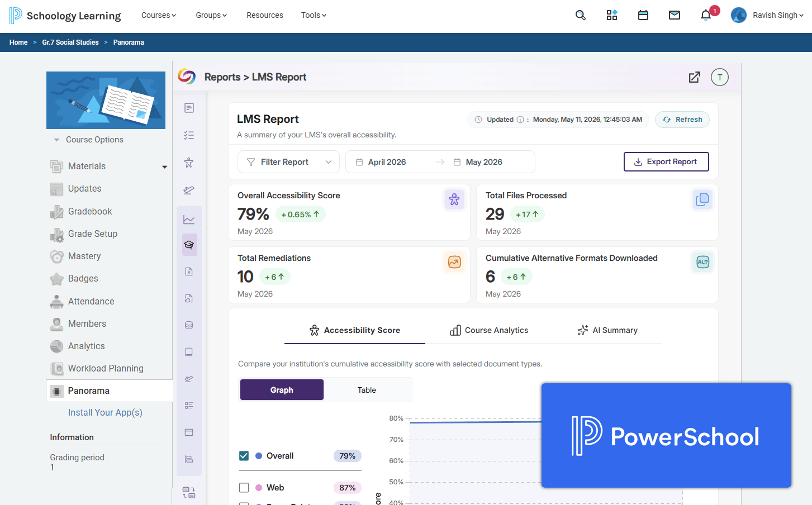Go to Gr.7 Social Studies breadcrumb
This screenshot has width=812, height=505.
coord(70,42)
